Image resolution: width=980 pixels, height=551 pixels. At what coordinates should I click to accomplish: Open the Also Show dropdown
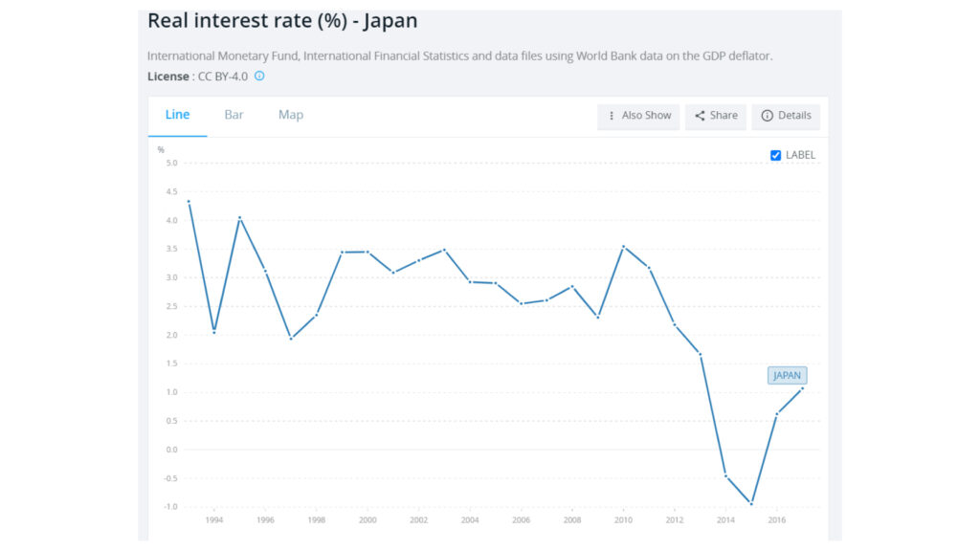tap(638, 116)
